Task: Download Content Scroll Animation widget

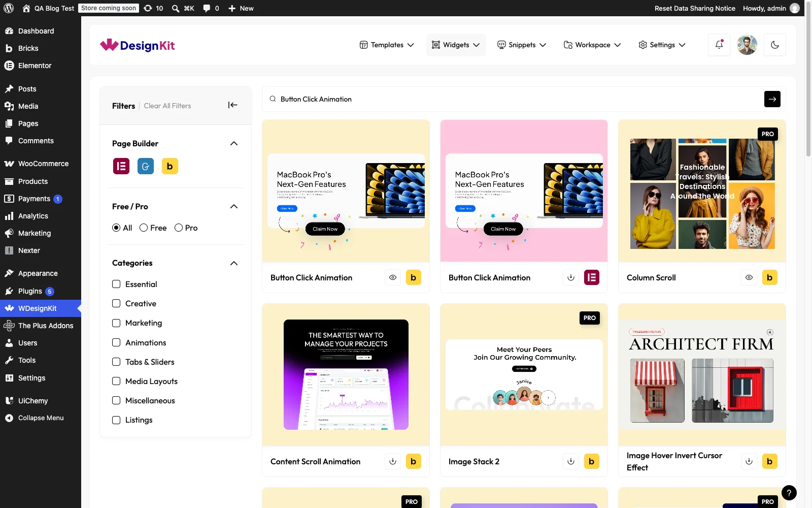Action: [x=393, y=461]
